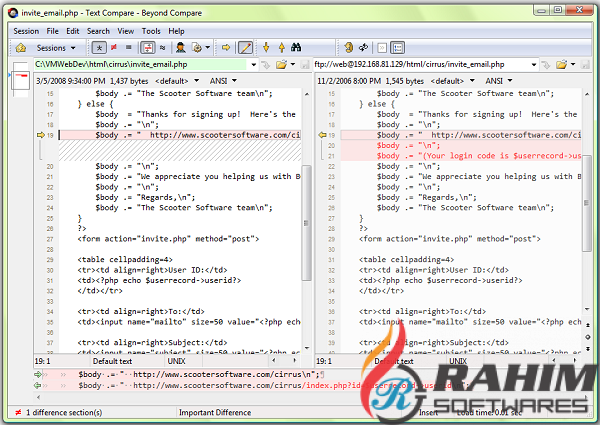Open left Browse folder dropdown arrow
600x425 pixels.
293,65
